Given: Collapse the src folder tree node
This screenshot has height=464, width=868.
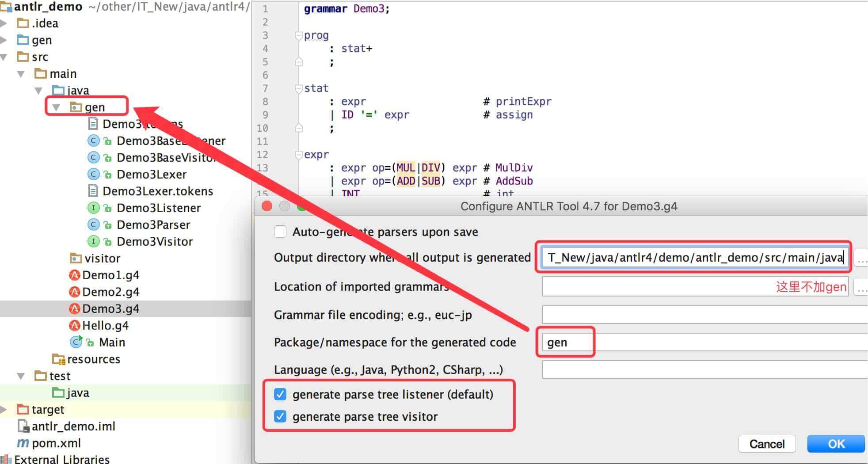Looking at the screenshot, I should click(x=4, y=57).
